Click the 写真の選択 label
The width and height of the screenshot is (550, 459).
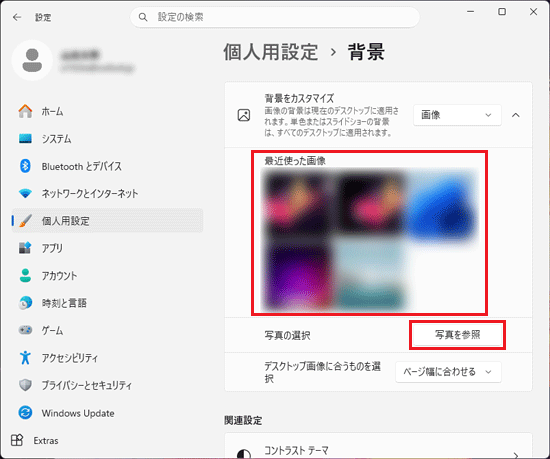(287, 335)
